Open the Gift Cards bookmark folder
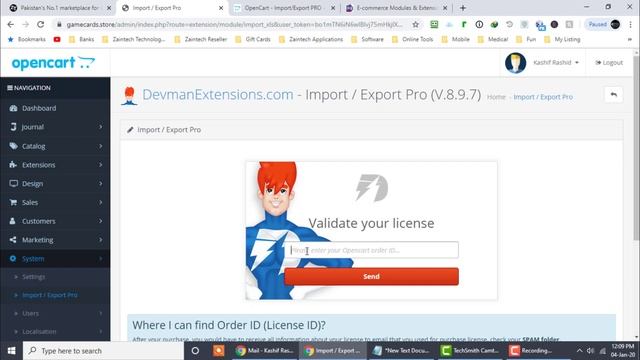 253,39
